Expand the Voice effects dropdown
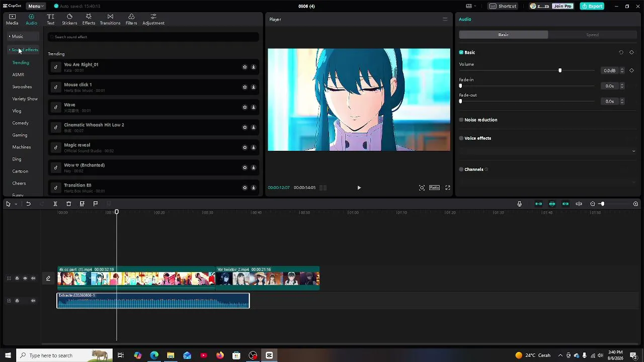This screenshot has width=644, height=362. click(x=633, y=151)
